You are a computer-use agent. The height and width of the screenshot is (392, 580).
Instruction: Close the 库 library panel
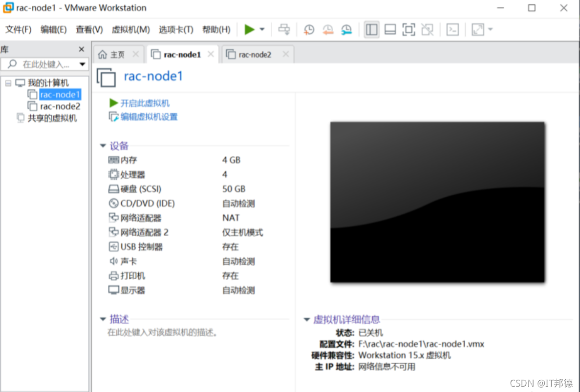tap(82, 49)
